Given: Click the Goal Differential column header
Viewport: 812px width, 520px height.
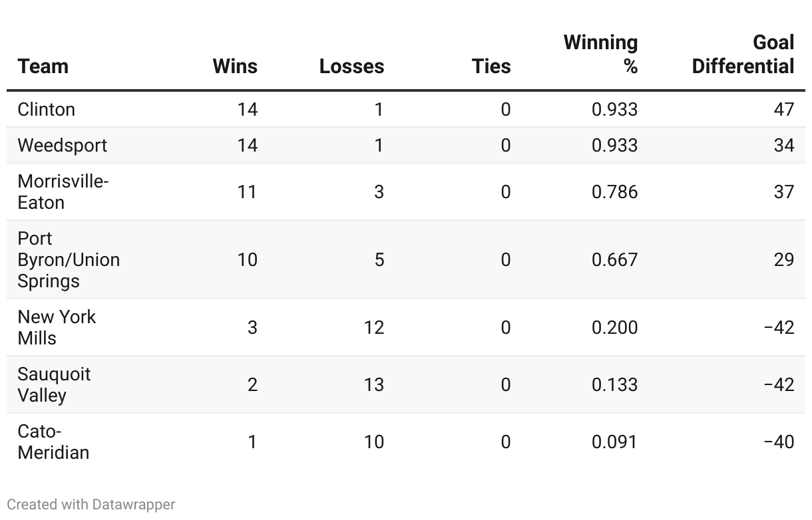Looking at the screenshot, I should click(x=743, y=55).
